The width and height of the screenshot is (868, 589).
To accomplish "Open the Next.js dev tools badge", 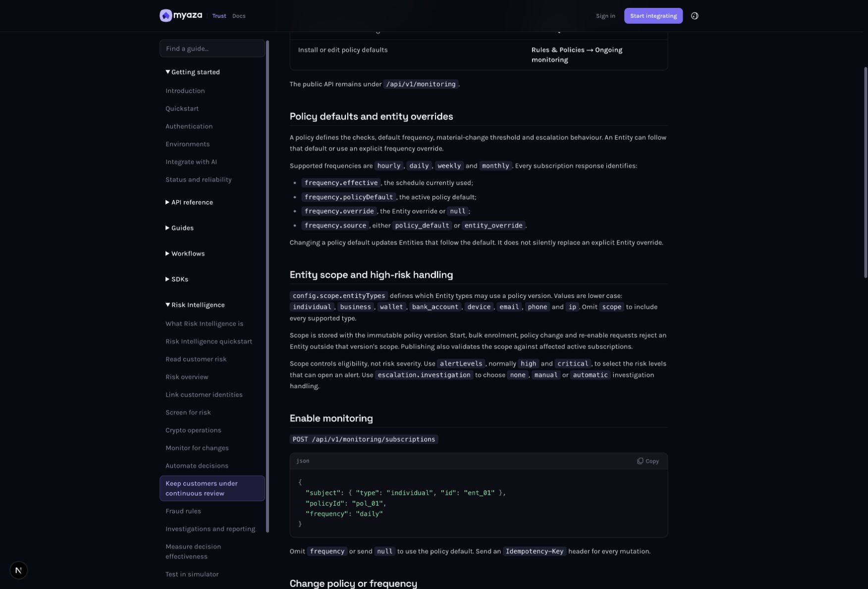I will (18, 570).
